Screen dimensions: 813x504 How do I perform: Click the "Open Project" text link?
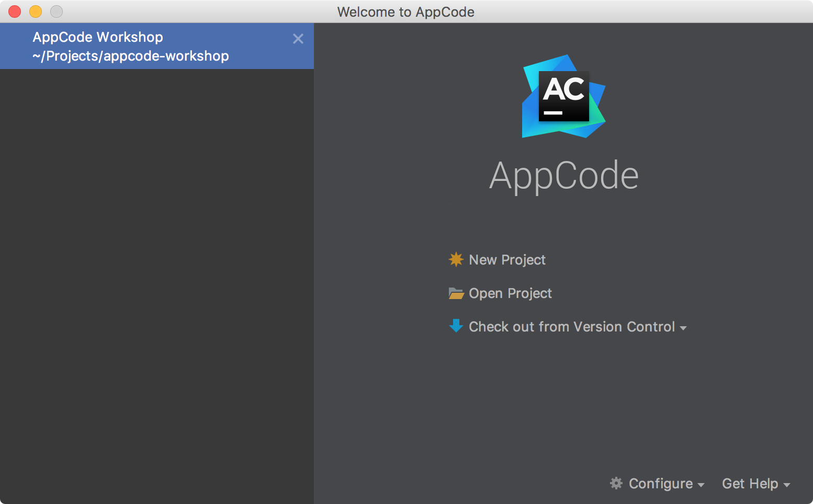510,293
